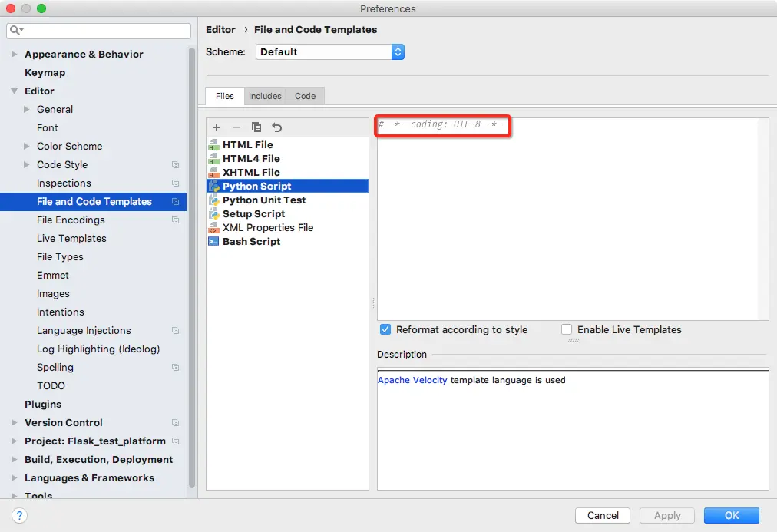This screenshot has height=532, width=777.
Task: Select Spelling in sidebar
Action: point(55,367)
